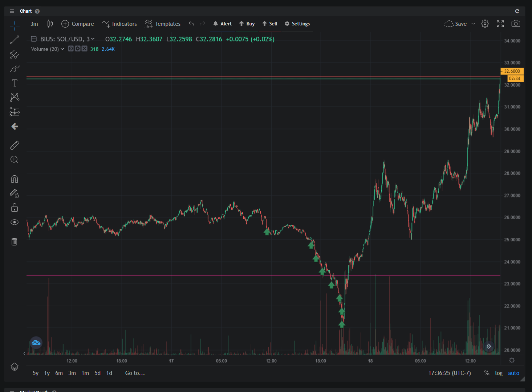Viewport: 532px width, 392px height.
Task: Create an Alert from toolbar
Action: pos(222,24)
